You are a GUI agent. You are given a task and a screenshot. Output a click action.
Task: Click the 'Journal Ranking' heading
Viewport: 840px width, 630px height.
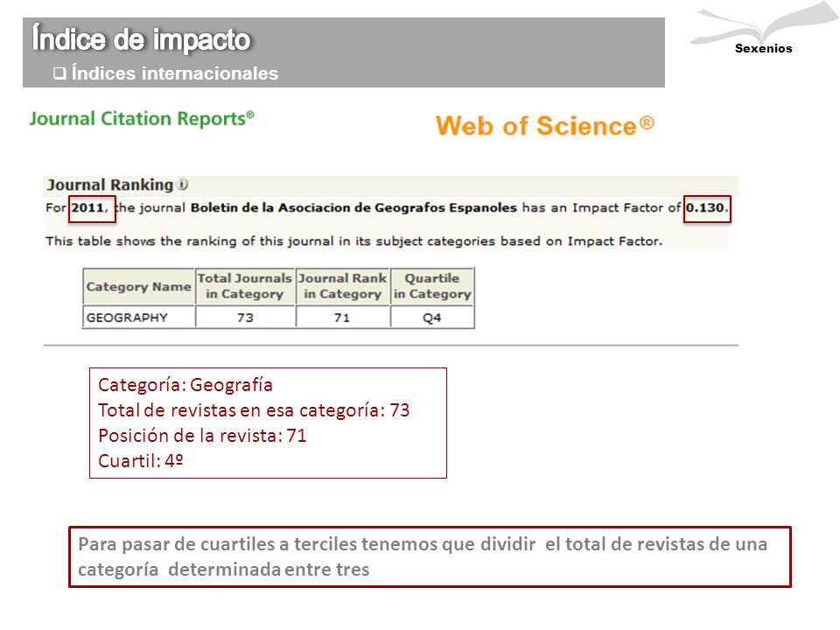point(110,185)
